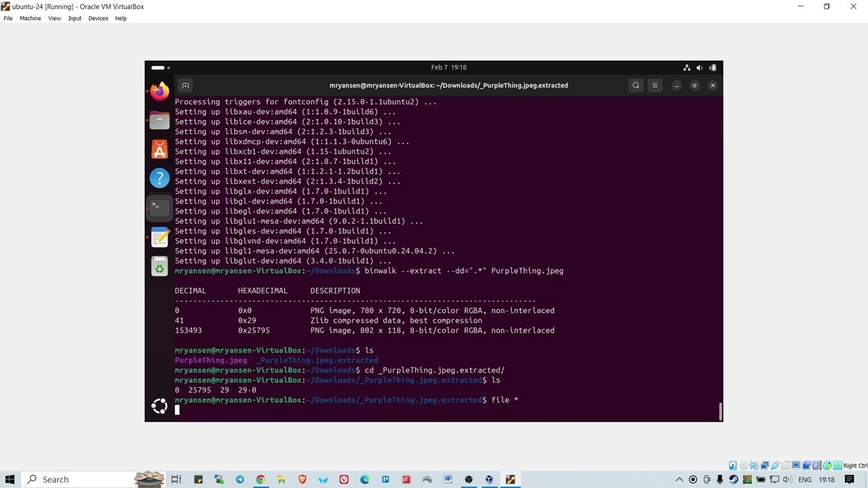Screen dimensions: 868x488
Task: Search the terminal output
Action: [x=635, y=85]
